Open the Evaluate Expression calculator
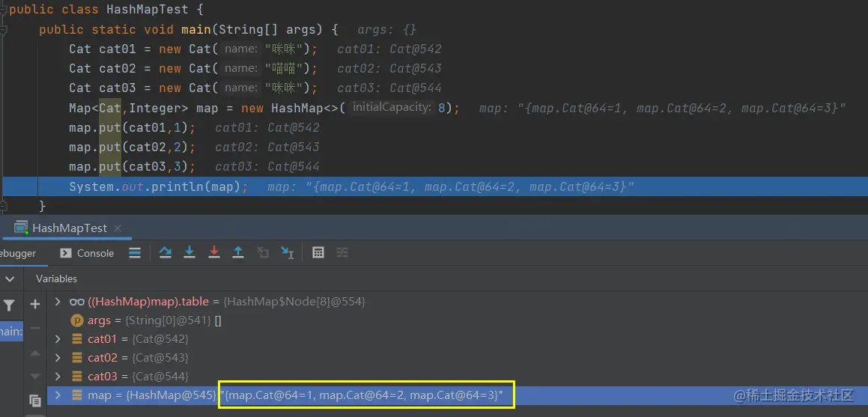Image resolution: width=868 pixels, height=417 pixels. tap(318, 253)
